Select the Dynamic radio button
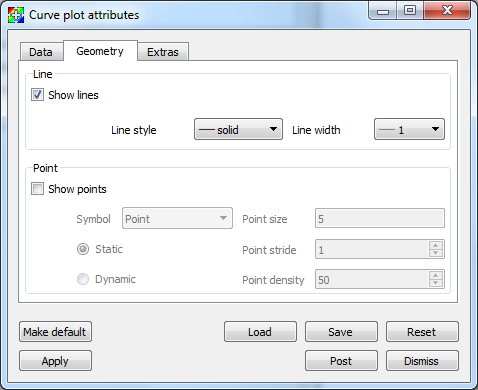This screenshot has width=478, height=390. coord(83,279)
